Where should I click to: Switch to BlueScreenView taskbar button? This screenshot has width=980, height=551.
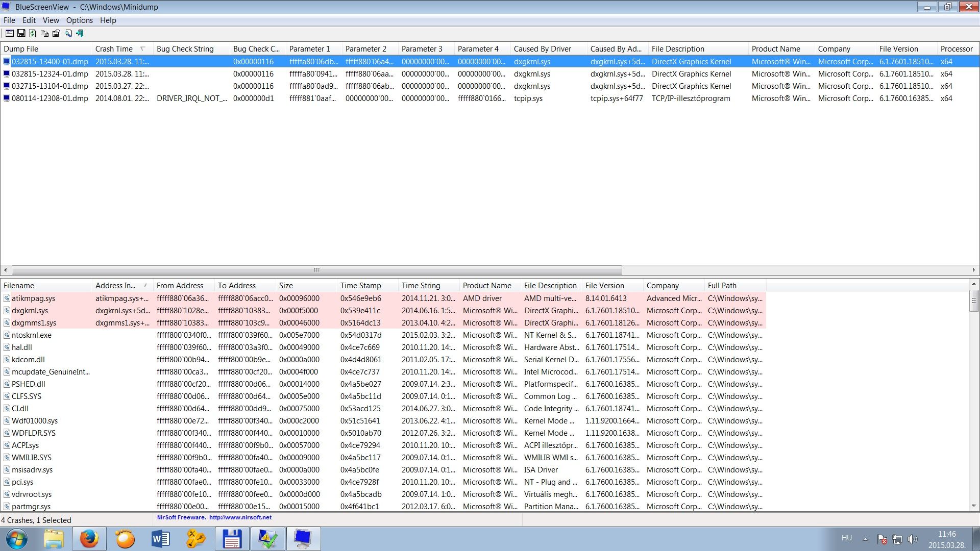304,539
